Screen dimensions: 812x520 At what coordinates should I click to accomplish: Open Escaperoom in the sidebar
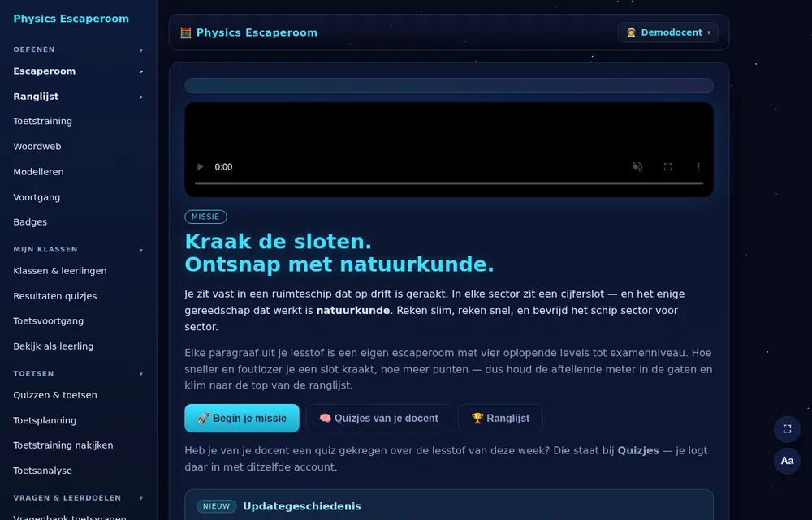(x=45, y=71)
